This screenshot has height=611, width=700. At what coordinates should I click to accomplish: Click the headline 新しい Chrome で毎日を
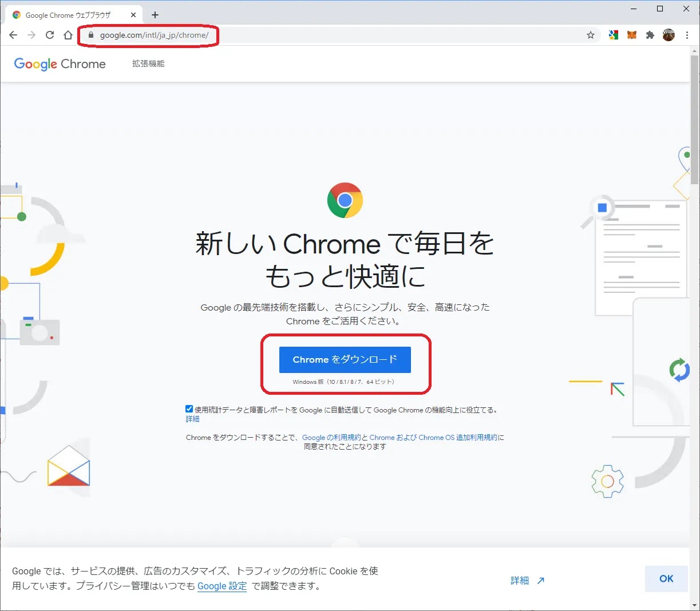click(x=345, y=244)
